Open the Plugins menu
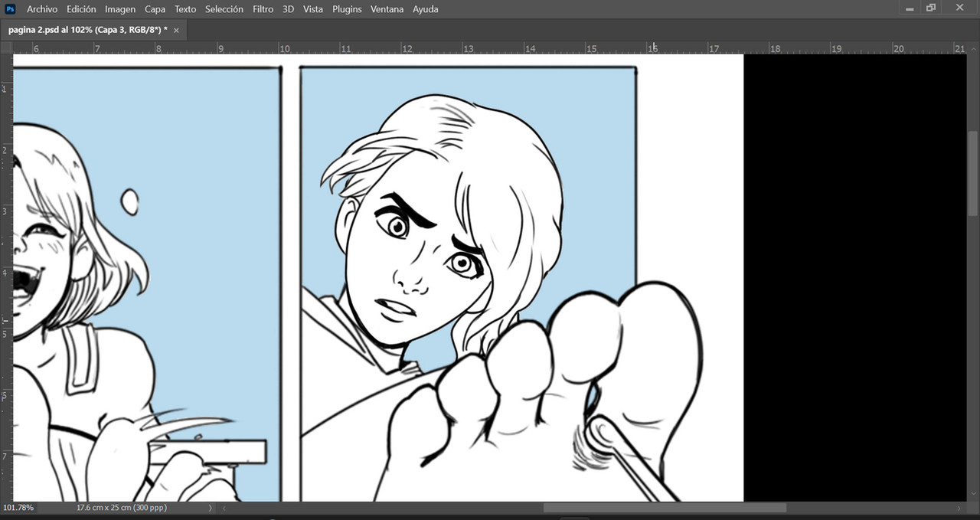Screen dimensions: 980x520 click(x=347, y=9)
